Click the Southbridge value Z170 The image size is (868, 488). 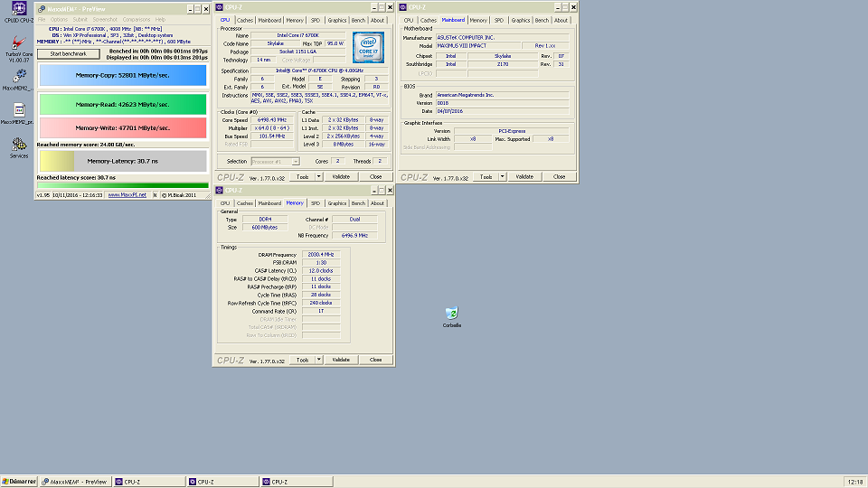(503, 64)
